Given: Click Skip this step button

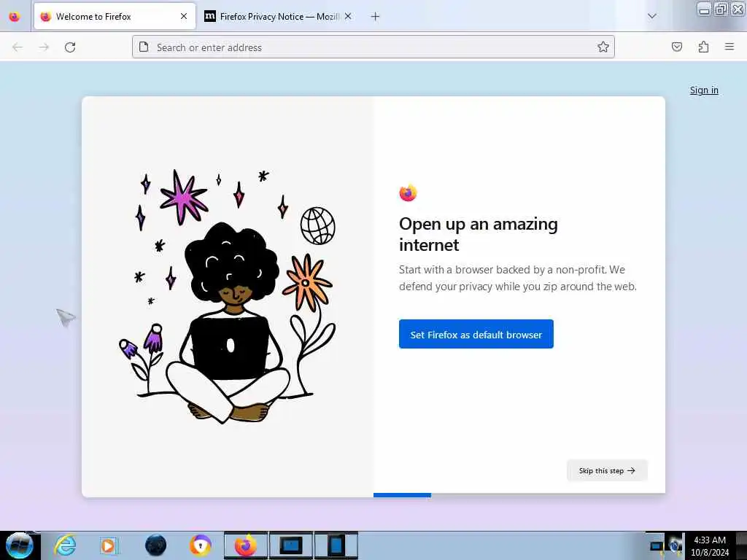Looking at the screenshot, I should [607, 470].
